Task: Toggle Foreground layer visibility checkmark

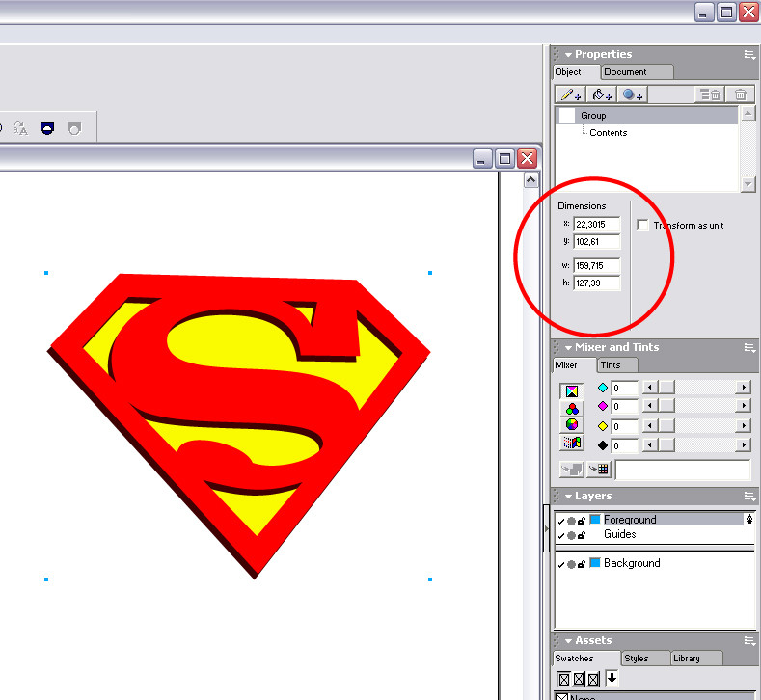Action: (561, 521)
